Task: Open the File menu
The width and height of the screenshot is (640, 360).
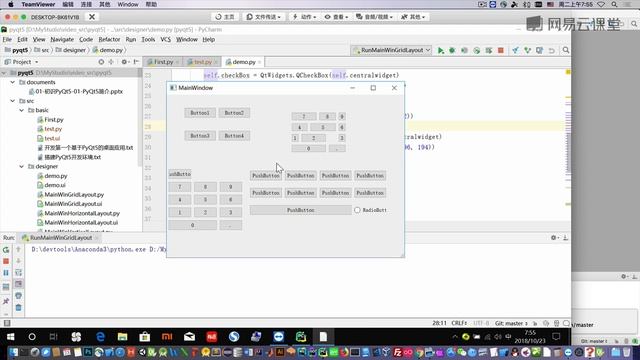Action: tap(7, 40)
